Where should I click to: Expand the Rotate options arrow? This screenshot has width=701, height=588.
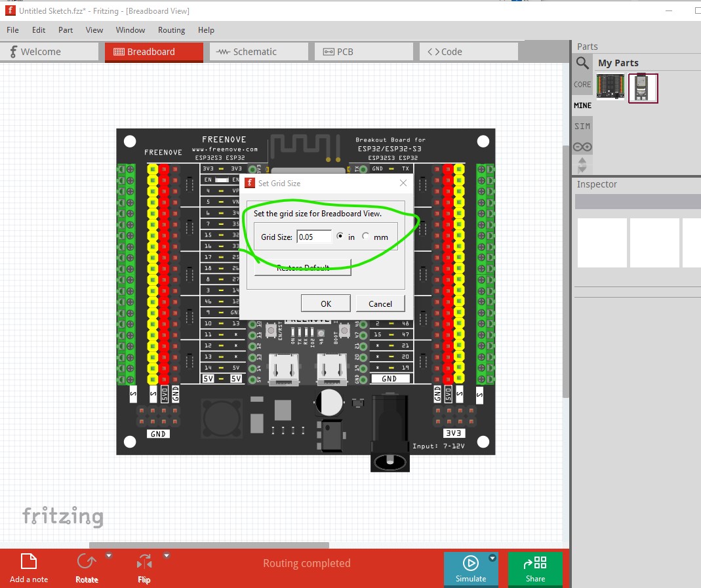pyautogui.click(x=109, y=556)
